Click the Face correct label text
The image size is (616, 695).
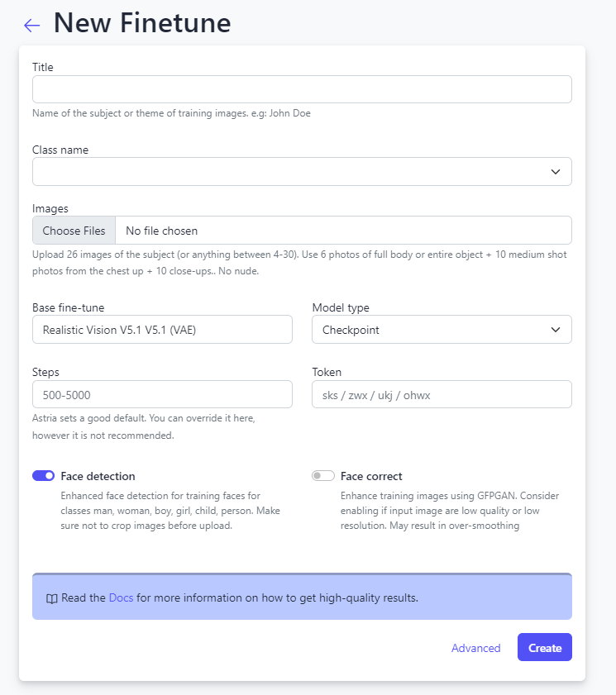coord(371,477)
